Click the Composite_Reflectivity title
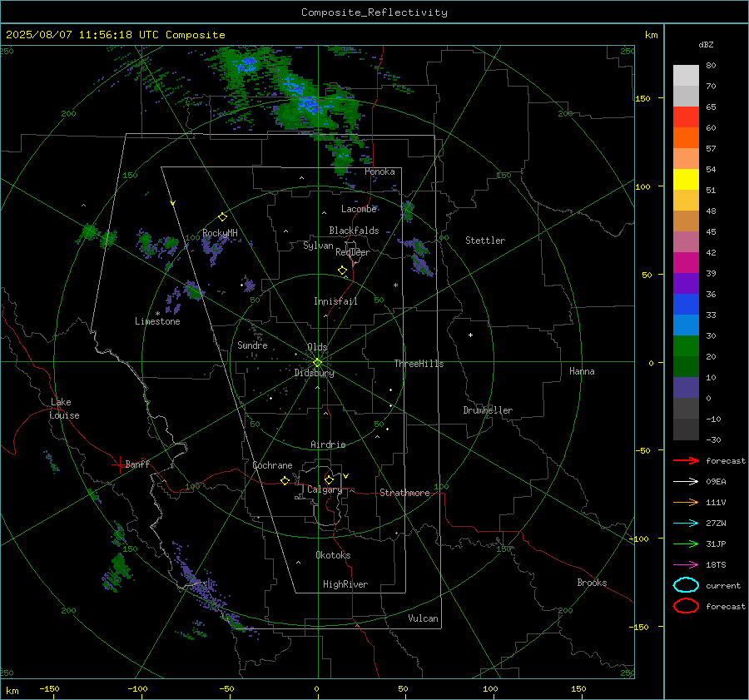This screenshot has height=700, width=749. click(x=374, y=12)
